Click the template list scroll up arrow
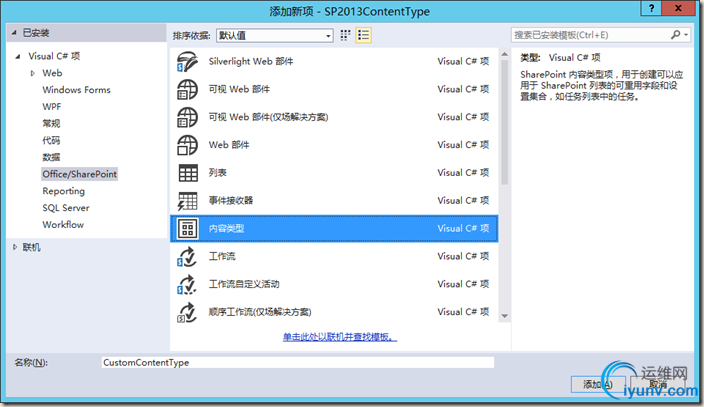The image size is (704, 407). (x=504, y=54)
